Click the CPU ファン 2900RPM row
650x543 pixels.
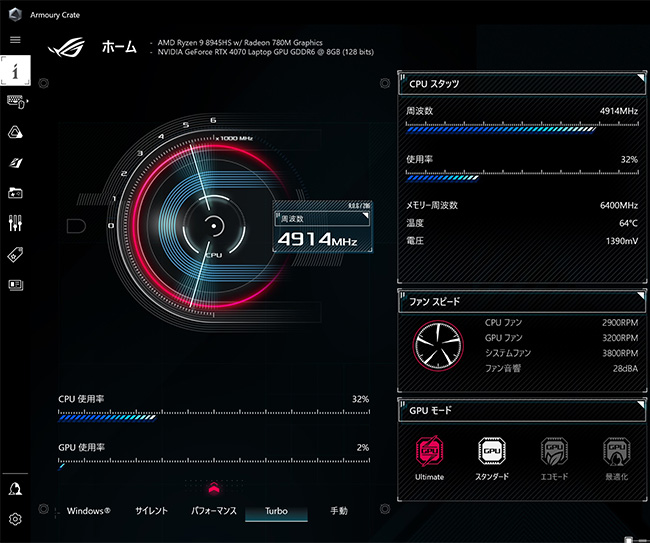(x=561, y=322)
